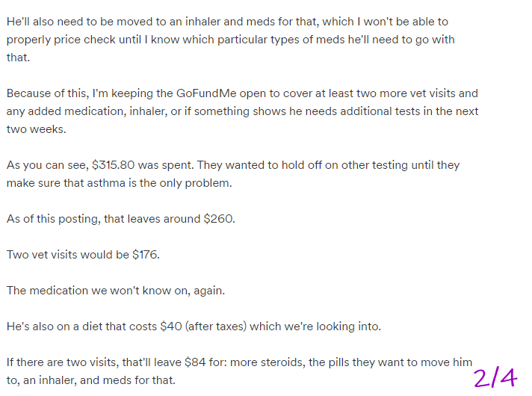Click the purple handwritten 2/4 annotation
The width and height of the screenshot is (532, 396).
point(495,377)
